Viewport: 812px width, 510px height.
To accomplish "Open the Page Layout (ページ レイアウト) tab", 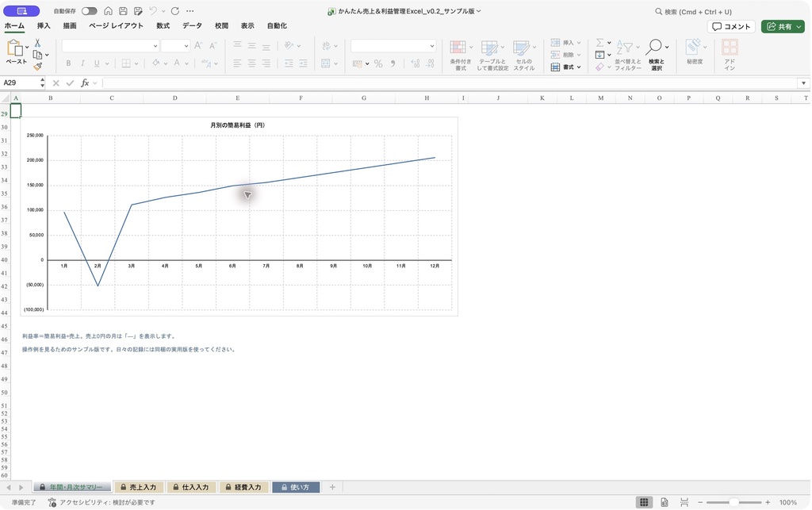I will (116, 26).
